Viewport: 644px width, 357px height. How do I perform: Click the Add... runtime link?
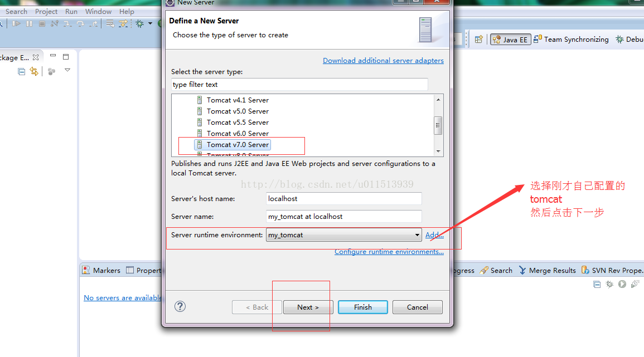click(x=434, y=234)
